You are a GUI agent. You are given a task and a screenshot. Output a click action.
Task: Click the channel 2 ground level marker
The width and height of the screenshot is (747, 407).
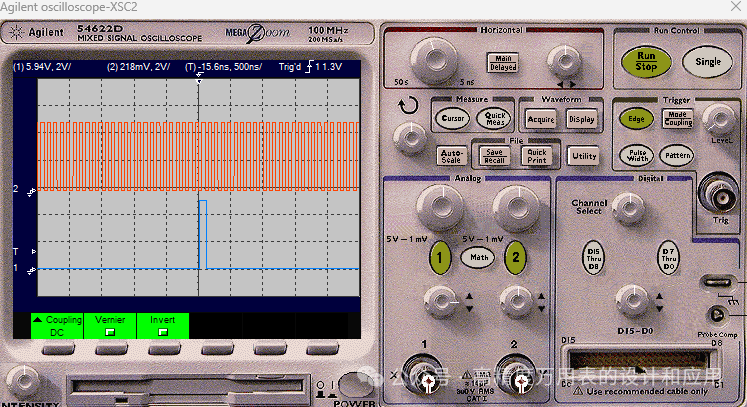click(31, 192)
